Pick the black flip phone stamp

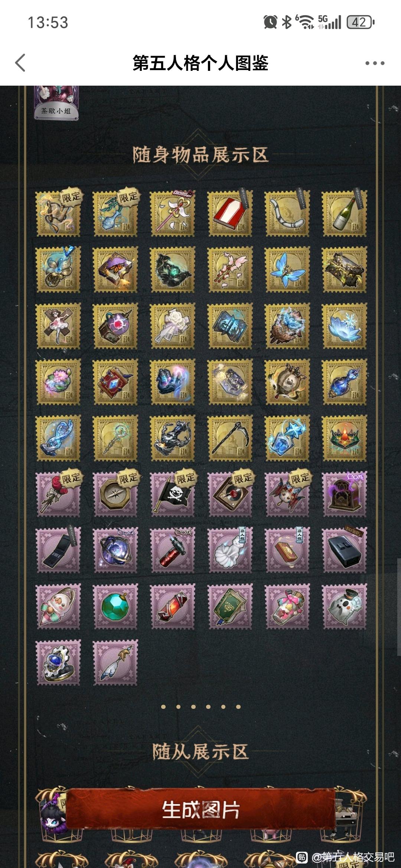click(58, 550)
